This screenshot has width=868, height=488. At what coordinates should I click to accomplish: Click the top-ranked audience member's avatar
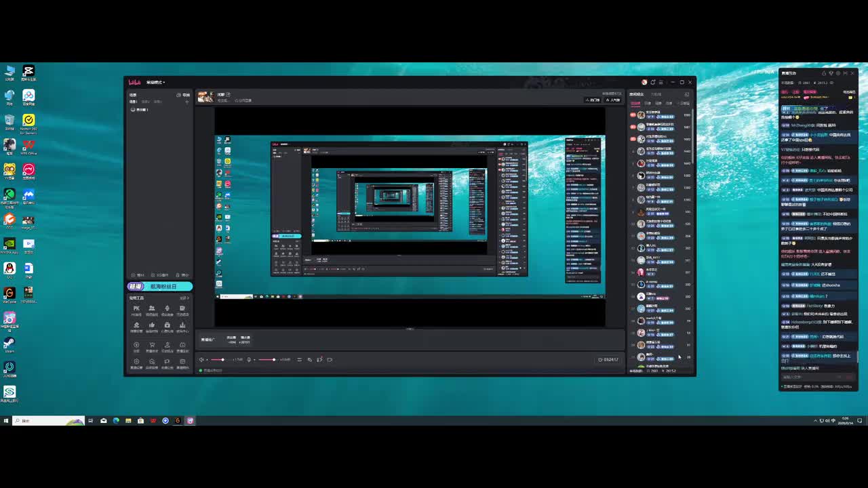click(641, 115)
